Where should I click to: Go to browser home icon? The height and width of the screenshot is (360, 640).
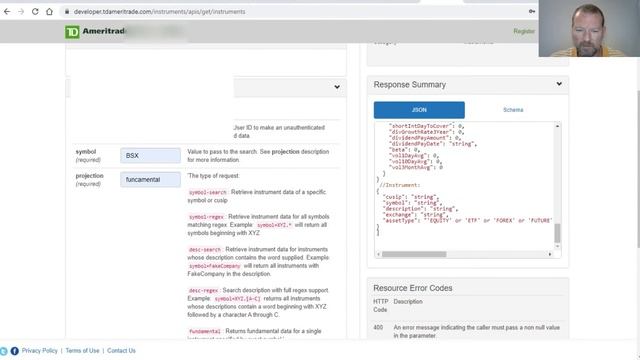coord(49,11)
